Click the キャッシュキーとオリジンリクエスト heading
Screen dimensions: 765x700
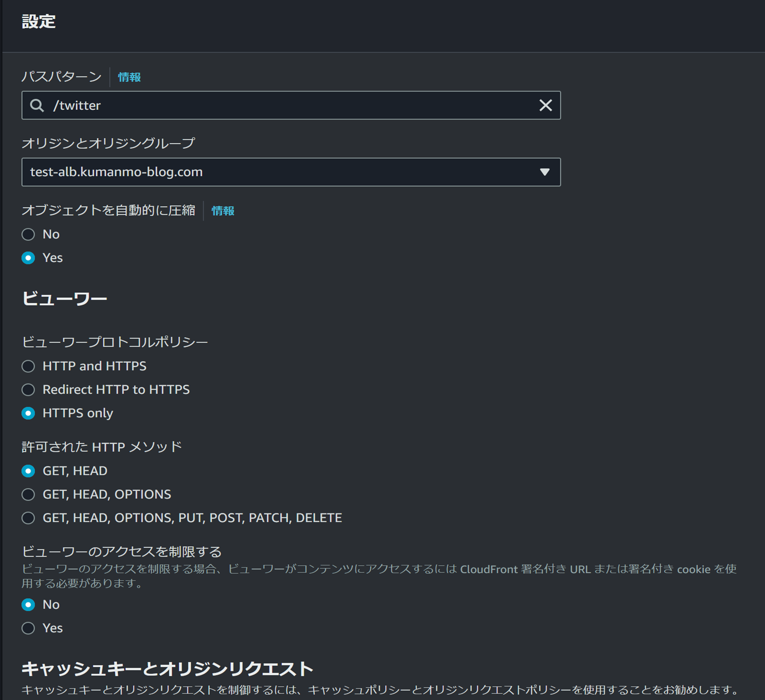click(167, 669)
